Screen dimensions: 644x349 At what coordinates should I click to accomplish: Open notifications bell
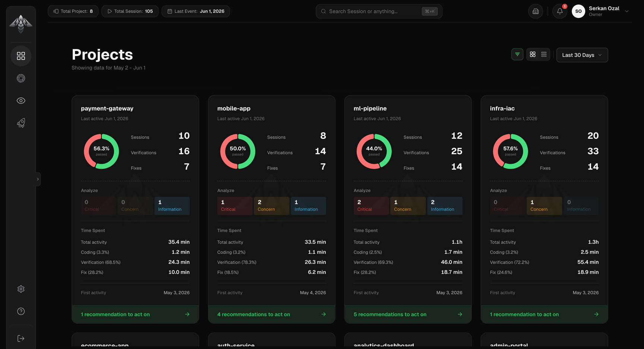coord(560,11)
